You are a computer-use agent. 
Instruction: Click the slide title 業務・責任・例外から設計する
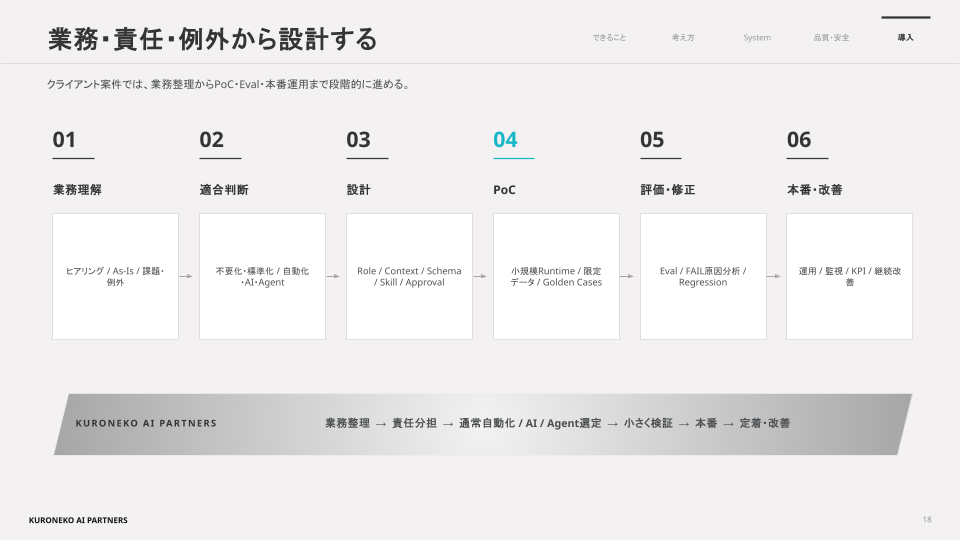tap(212, 39)
